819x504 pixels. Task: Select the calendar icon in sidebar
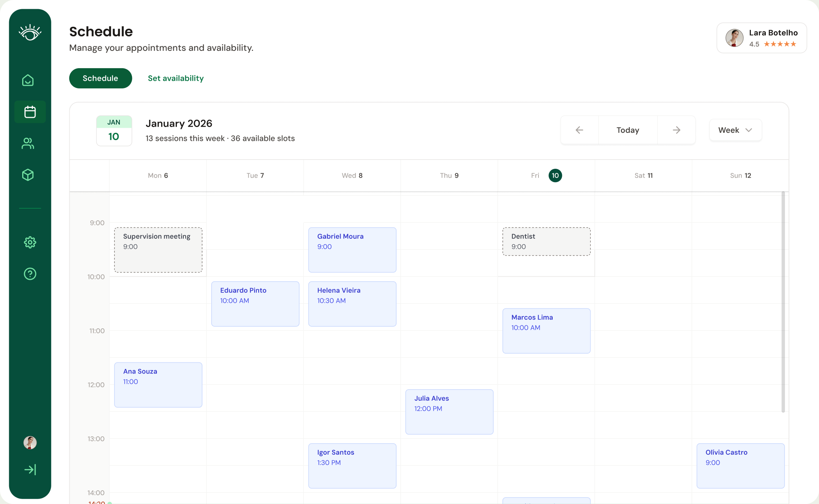click(x=30, y=112)
